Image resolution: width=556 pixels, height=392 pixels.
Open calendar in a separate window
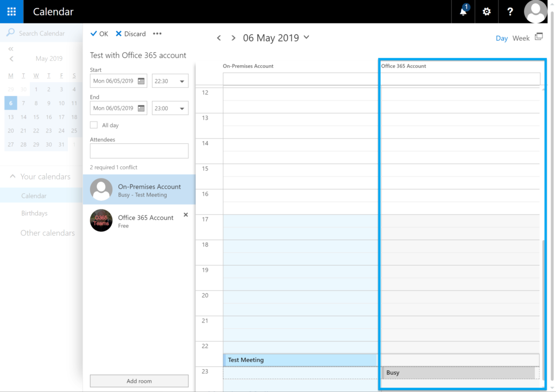[x=539, y=36]
